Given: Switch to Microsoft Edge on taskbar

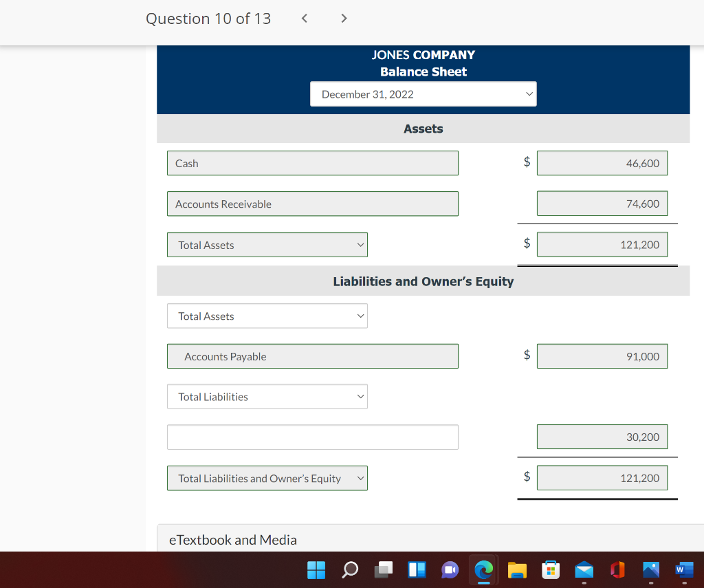Looking at the screenshot, I should 483,570.
